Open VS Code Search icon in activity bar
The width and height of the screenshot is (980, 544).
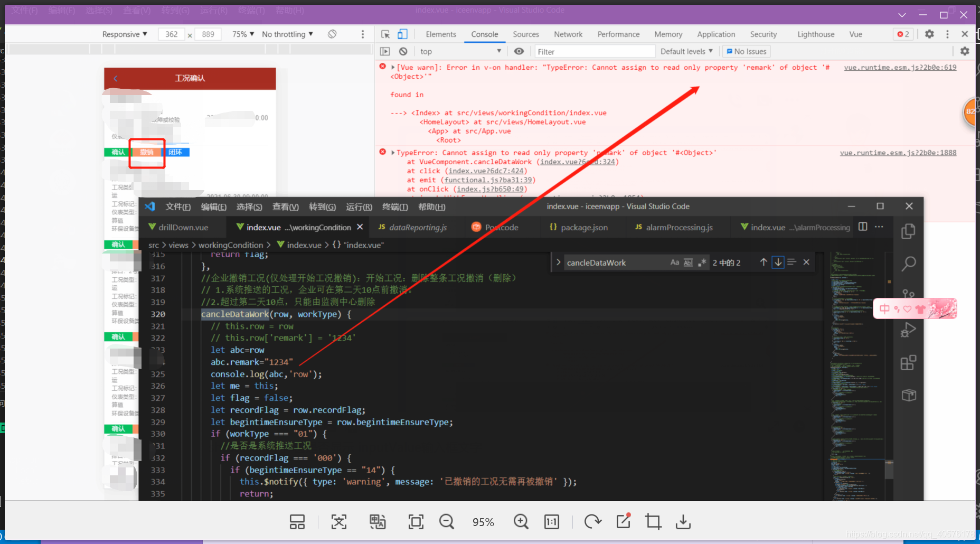909,264
